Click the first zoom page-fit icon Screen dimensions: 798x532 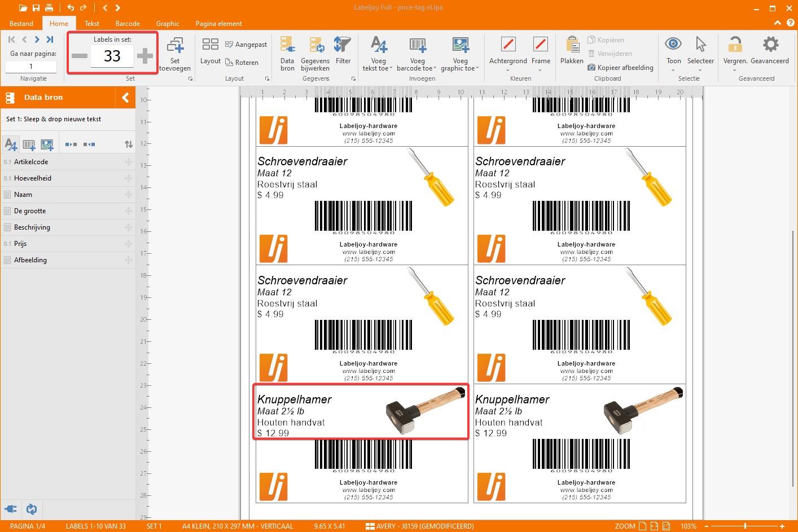(x=643, y=526)
